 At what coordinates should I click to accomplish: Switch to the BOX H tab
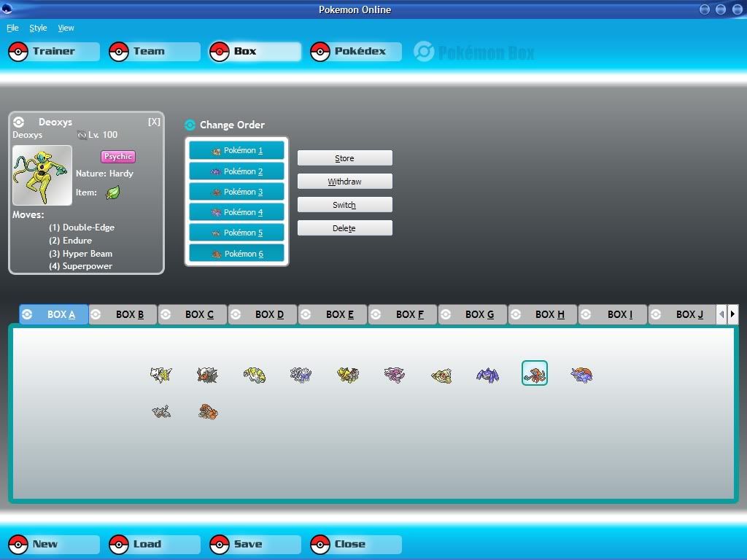point(543,315)
